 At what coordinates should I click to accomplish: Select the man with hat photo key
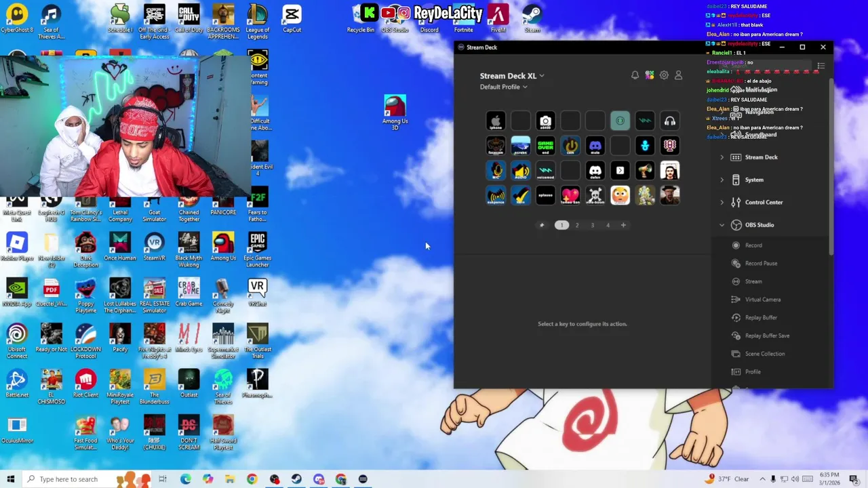click(670, 196)
